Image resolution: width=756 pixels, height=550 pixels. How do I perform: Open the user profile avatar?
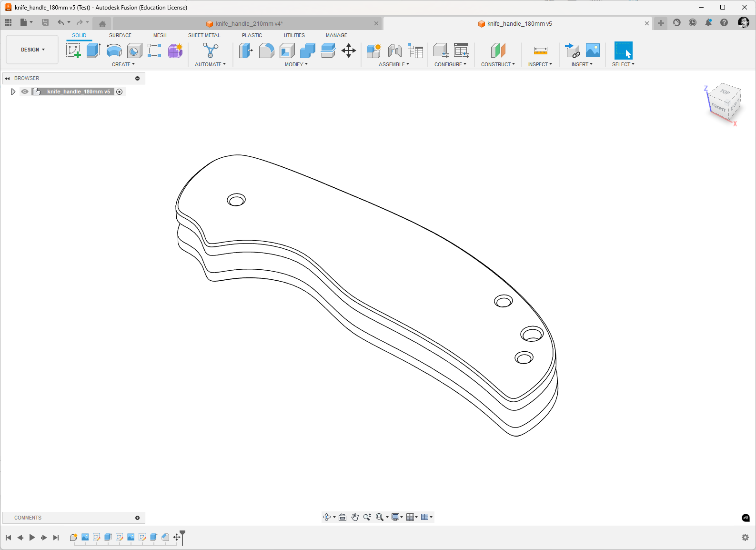point(743,22)
